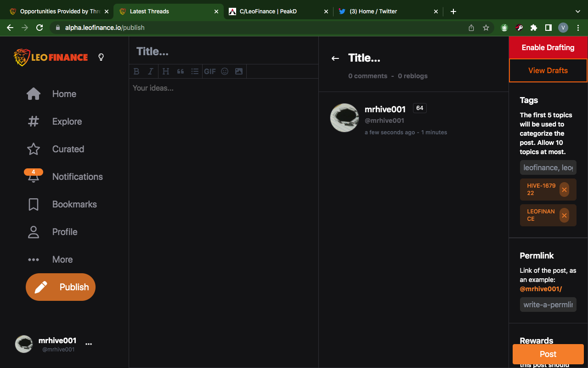Click the View Drafts button
Image resolution: width=588 pixels, height=368 pixels.
(x=548, y=70)
